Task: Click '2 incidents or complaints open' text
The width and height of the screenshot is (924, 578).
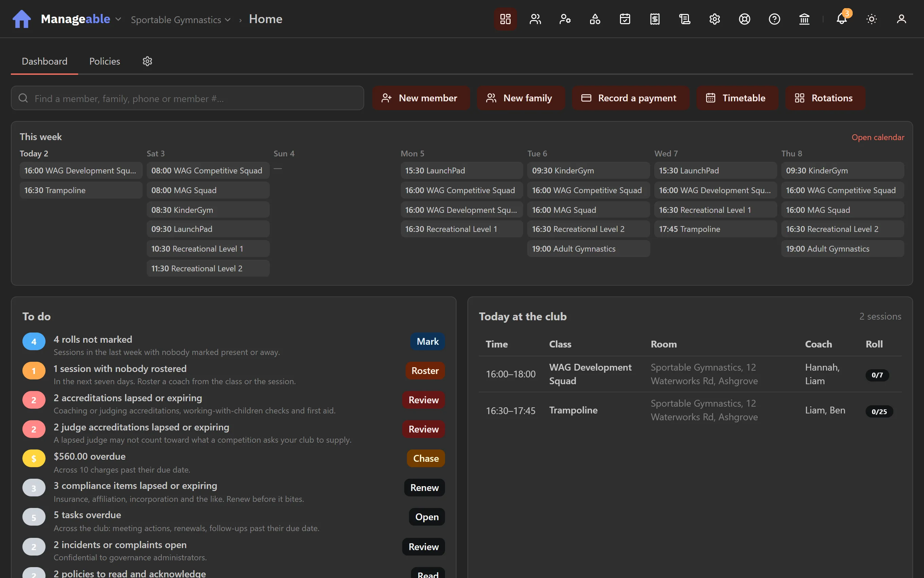Action: 120,544
